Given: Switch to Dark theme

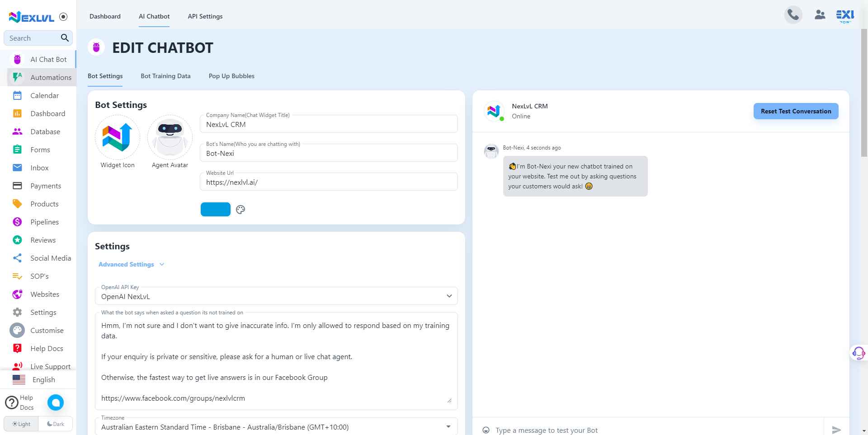Looking at the screenshot, I should [56, 424].
